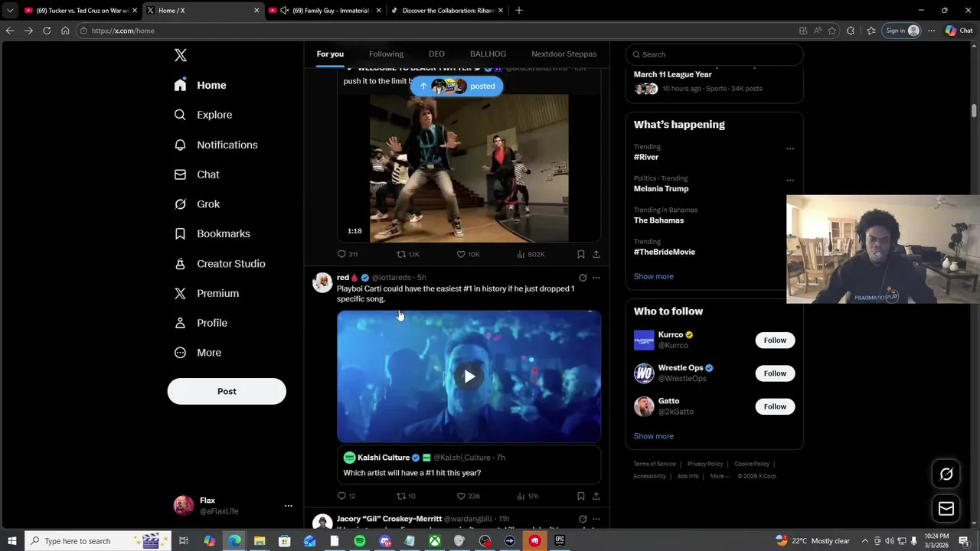Open Premium page

coord(207,293)
